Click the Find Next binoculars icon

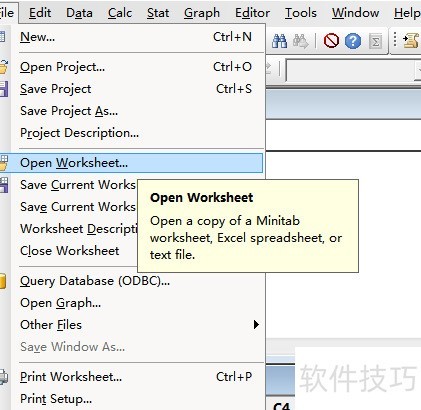click(300, 41)
